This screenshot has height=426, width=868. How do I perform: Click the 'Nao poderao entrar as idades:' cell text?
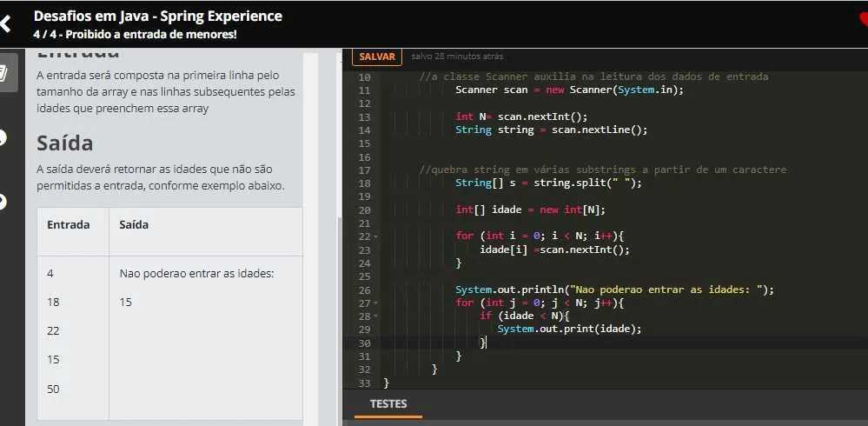[x=196, y=274]
